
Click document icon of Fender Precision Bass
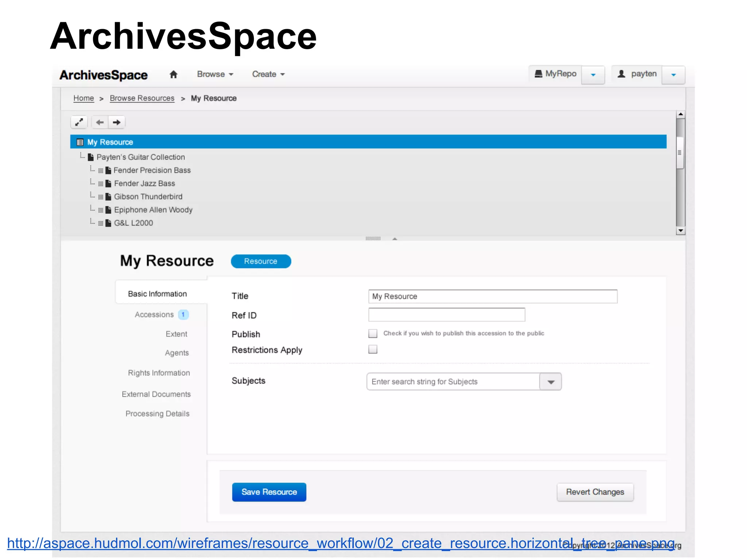(108, 170)
